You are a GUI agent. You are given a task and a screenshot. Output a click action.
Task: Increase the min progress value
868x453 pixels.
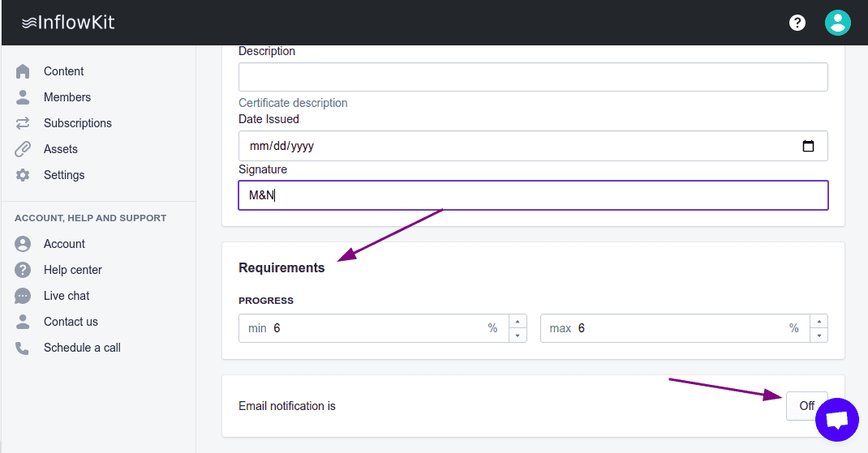(518, 322)
